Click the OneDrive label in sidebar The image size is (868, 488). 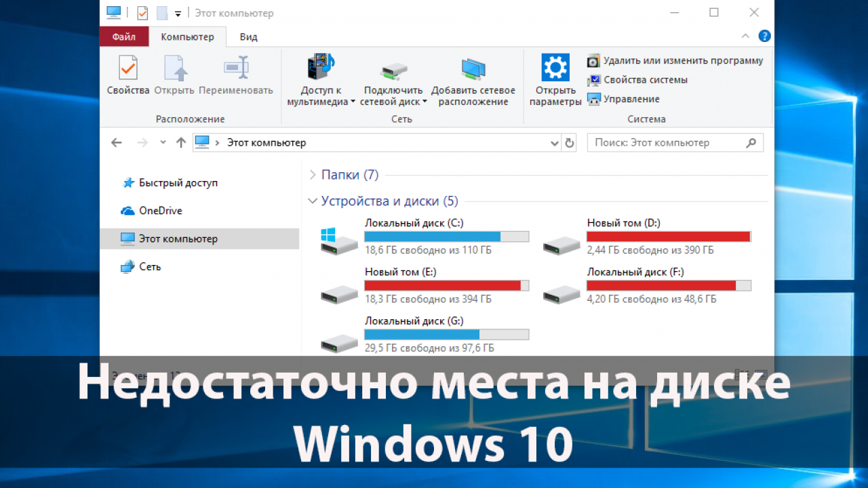(161, 211)
